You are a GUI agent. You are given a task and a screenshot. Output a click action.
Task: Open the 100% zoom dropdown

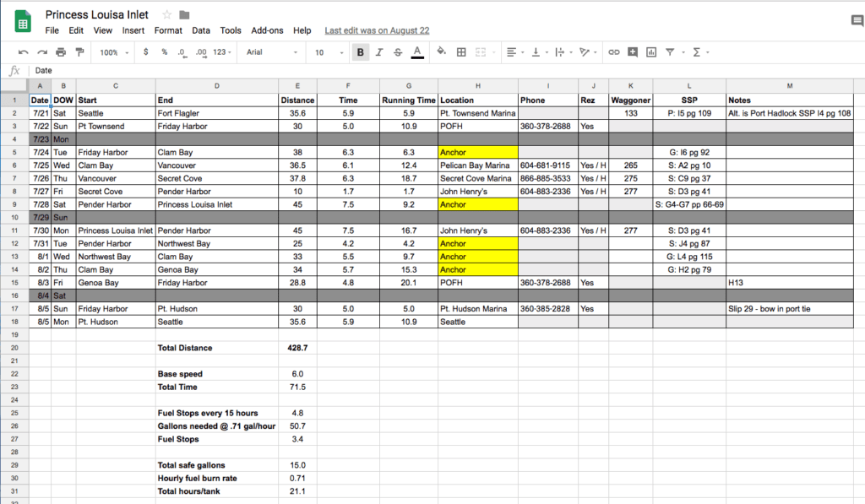(x=114, y=52)
